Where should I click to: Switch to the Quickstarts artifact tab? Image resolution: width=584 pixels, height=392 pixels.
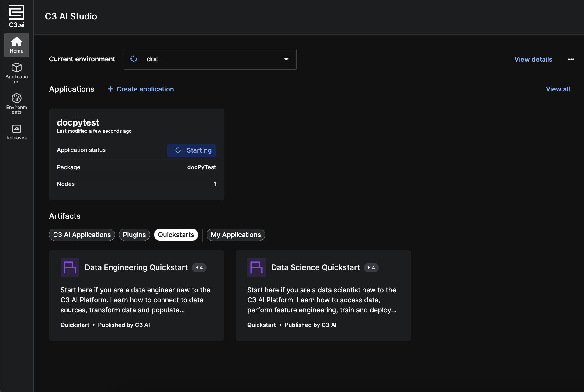pyautogui.click(x=176, y=235)
